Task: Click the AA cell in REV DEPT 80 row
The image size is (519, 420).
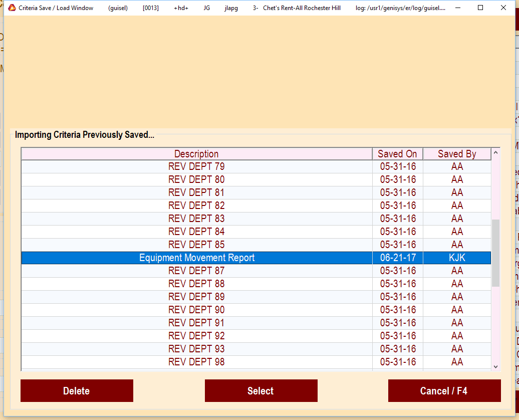Action: [457, 179]
